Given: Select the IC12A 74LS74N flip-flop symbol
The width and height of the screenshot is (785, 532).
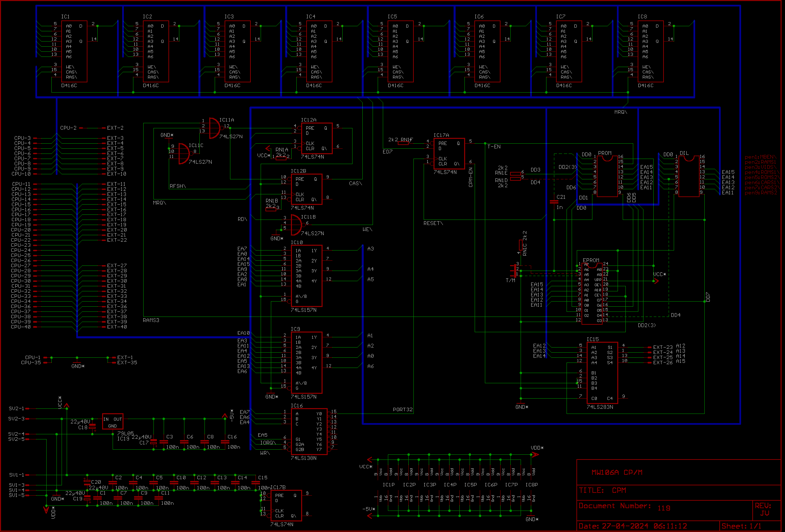Looking at the screenshot, I should point(316,138).
